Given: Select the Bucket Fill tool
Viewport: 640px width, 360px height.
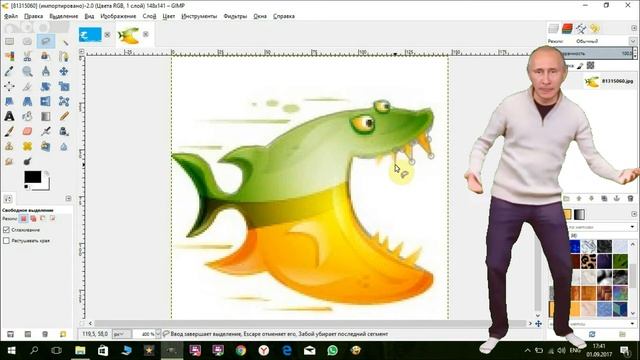Looking at the screenshot, I should [x=27, y=116].
